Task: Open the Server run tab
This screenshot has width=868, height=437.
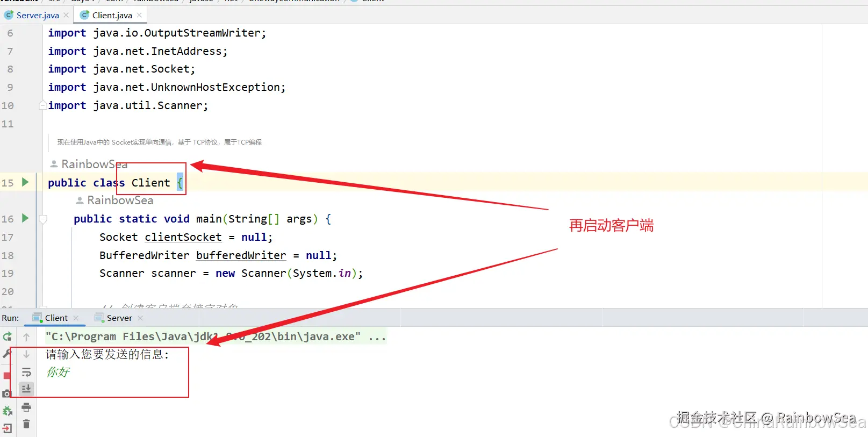Action: tap(119, 318)
